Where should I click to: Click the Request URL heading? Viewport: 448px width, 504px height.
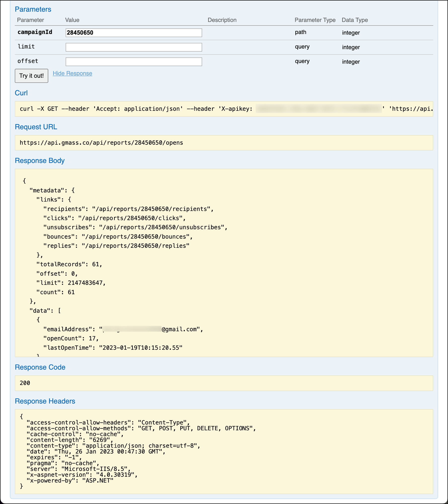coord(36,127)
